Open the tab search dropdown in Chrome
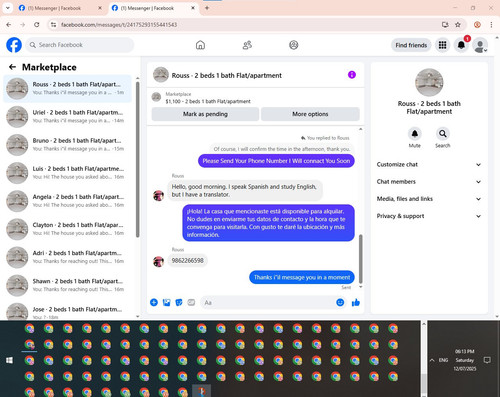 point(8,8)
